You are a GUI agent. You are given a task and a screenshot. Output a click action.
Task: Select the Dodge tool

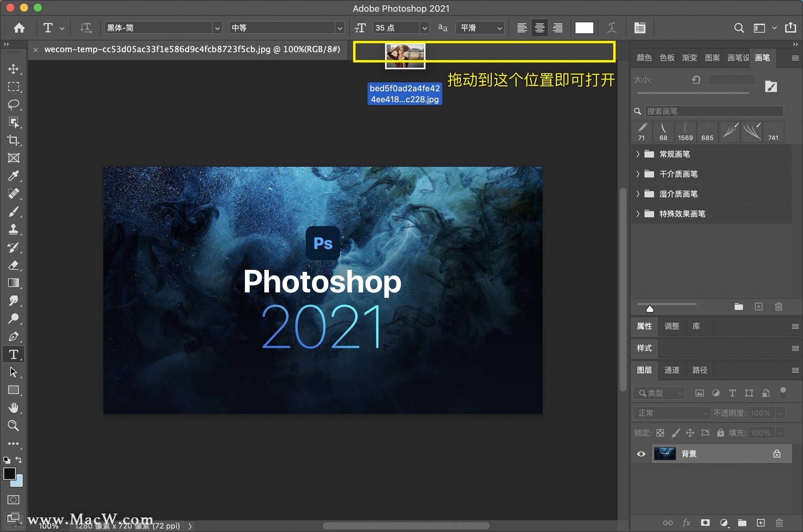[13, 318]
